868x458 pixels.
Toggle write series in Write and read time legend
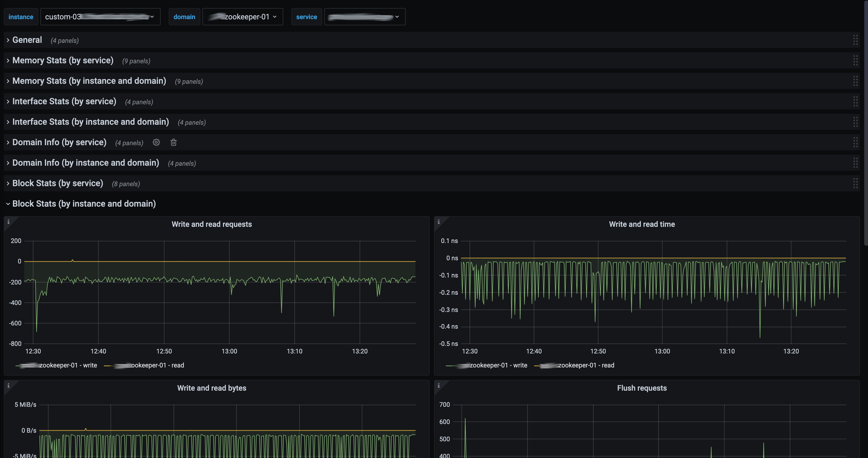[x=498, y=365]
